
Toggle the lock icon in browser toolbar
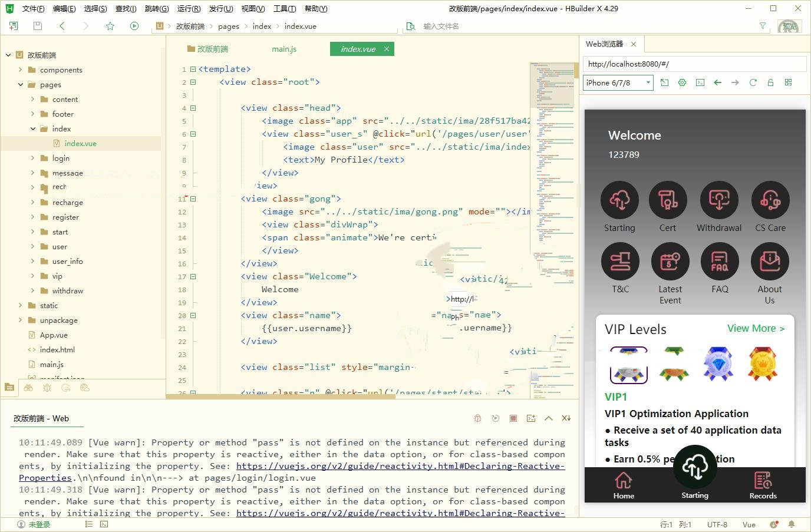(770, 82)
